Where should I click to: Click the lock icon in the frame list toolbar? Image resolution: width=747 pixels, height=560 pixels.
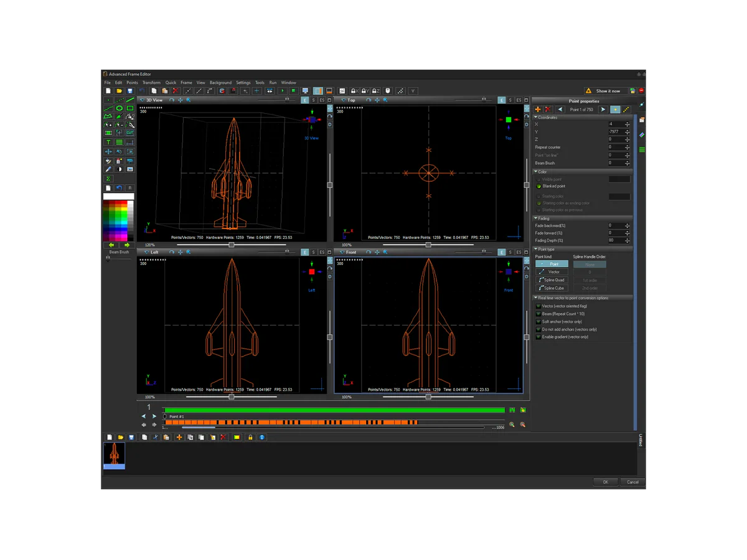click(250, 437)
